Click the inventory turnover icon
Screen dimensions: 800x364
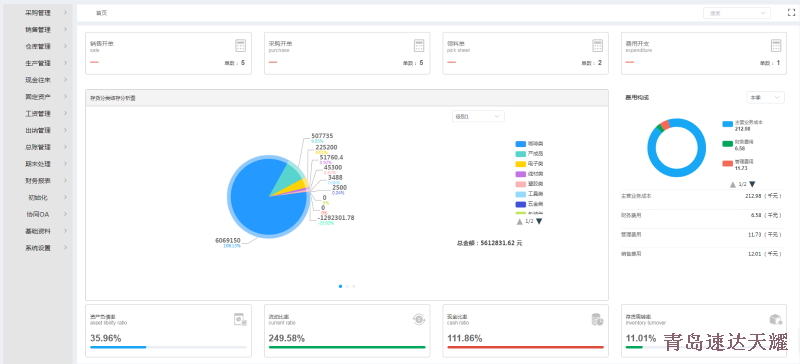[x=776, y=320]
